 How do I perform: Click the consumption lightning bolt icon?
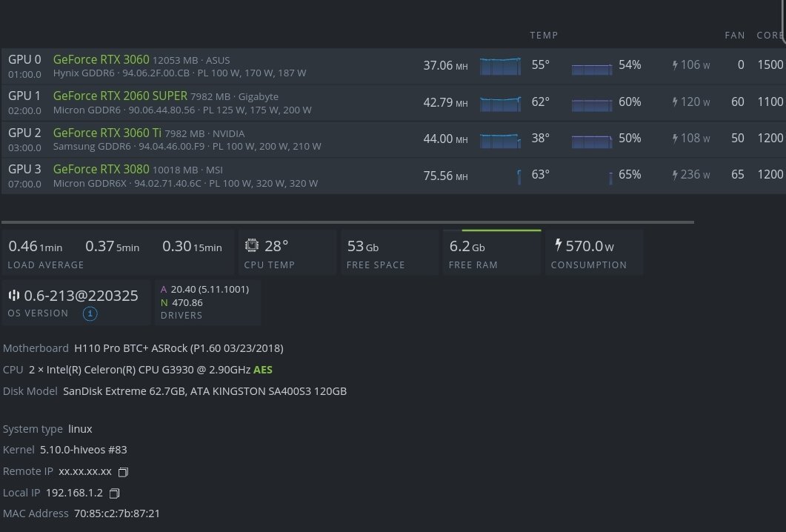tap(559, 245)
